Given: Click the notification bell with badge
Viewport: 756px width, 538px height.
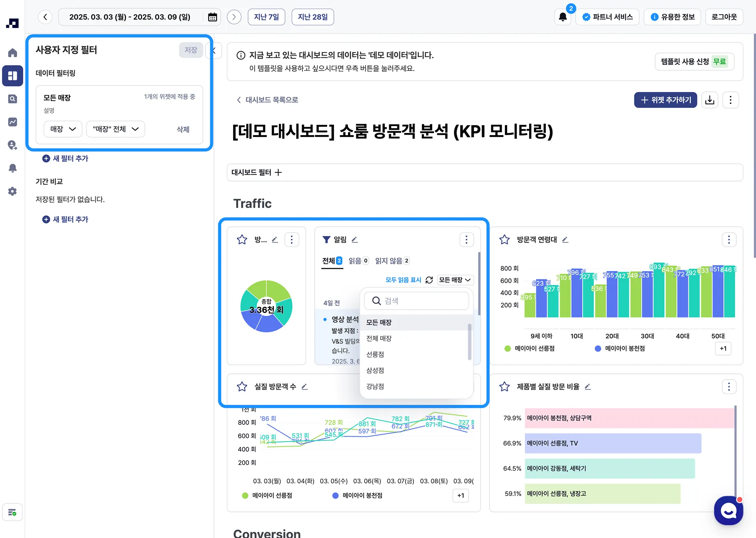Looking at the screenshot, I should (563, 17).
